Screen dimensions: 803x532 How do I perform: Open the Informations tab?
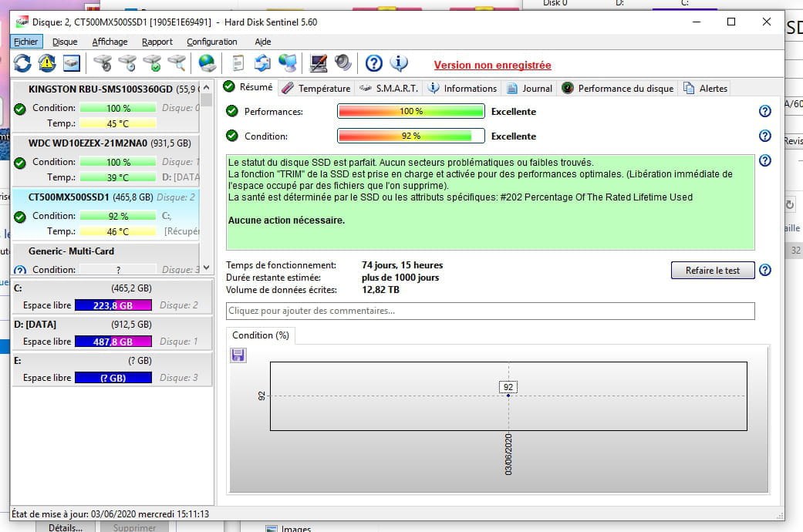pyautogui.click(x=463, y=88)
